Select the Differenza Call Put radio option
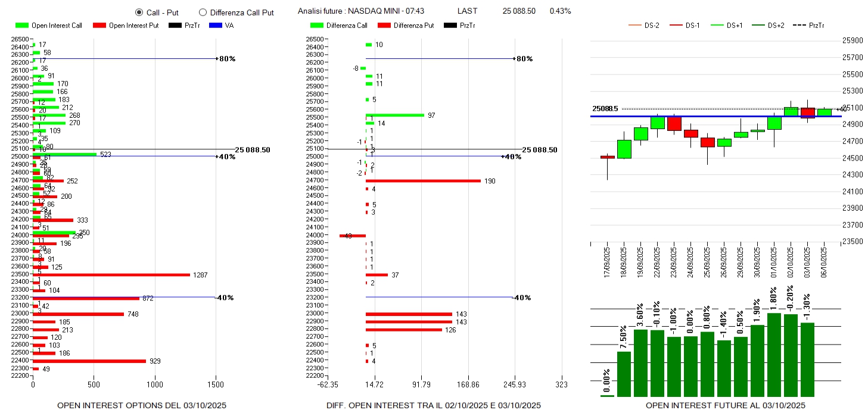 pyautogui.click(x=203, y=12)
